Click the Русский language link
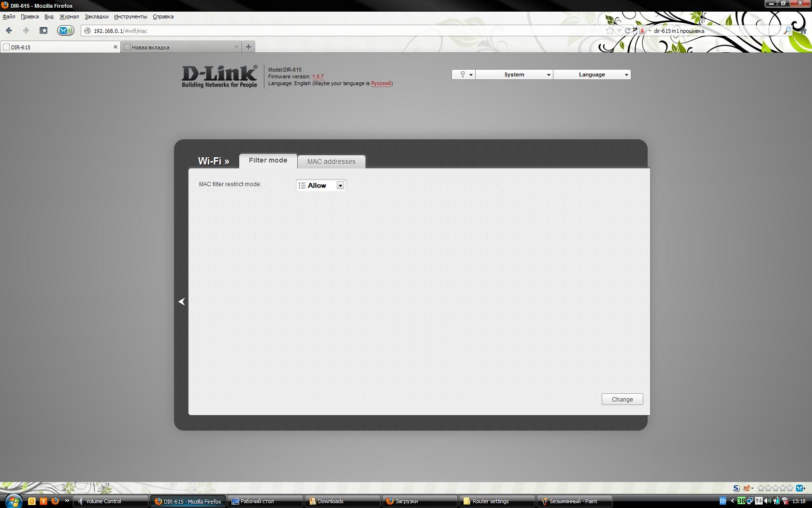The width and height of the screenshot is (812, 508). pos(381,83)
